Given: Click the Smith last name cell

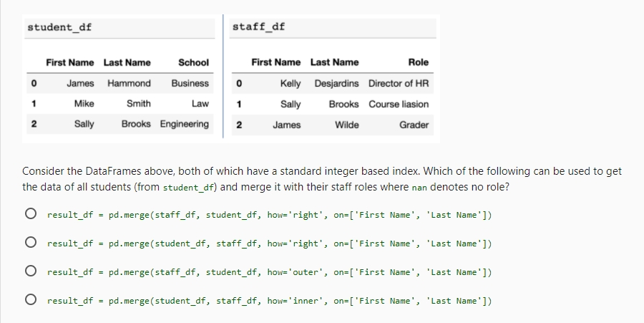Looking at the screenshot, I should tap(138, 104).
